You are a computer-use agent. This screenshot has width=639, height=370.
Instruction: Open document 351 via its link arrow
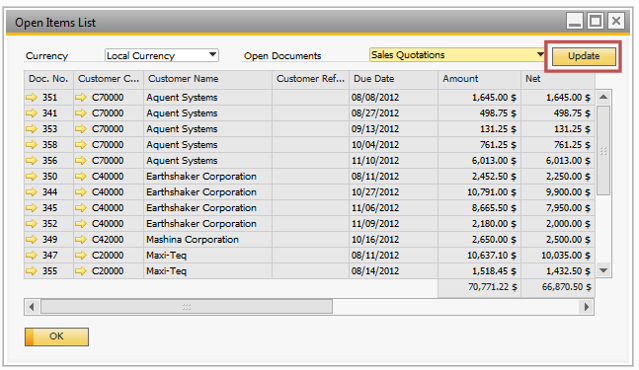tap(31, 97)
